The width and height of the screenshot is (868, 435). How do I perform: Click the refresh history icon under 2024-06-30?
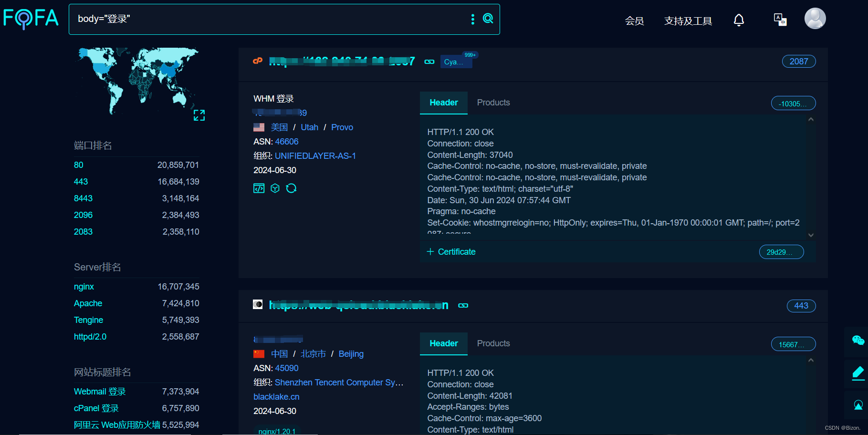[292, 188]
